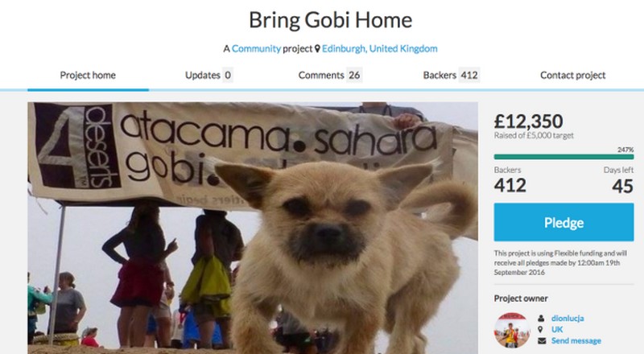Click the user icon next to dionlucja
Viewport: 644px width, 354px height.
(x=541, y=319)
